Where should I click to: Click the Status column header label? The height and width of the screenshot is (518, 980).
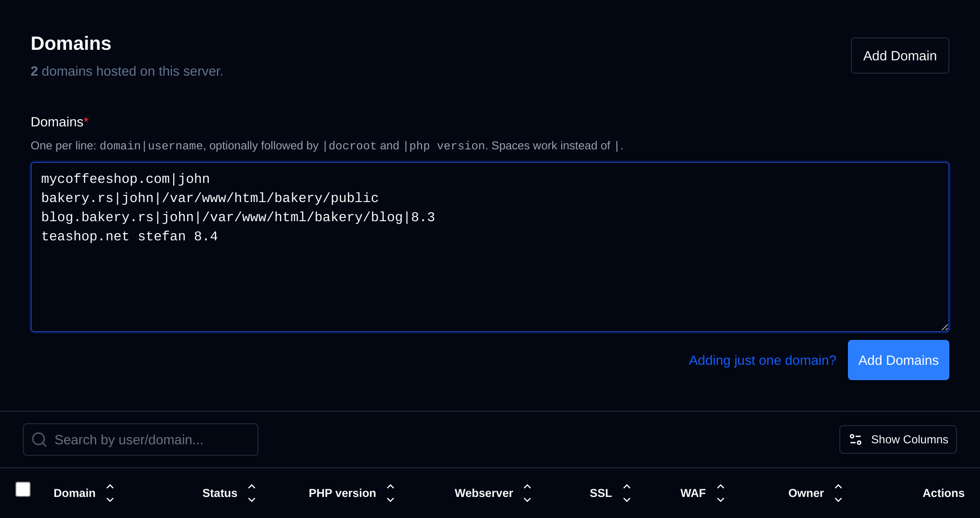pyautogui.click(x=220, y=493)
